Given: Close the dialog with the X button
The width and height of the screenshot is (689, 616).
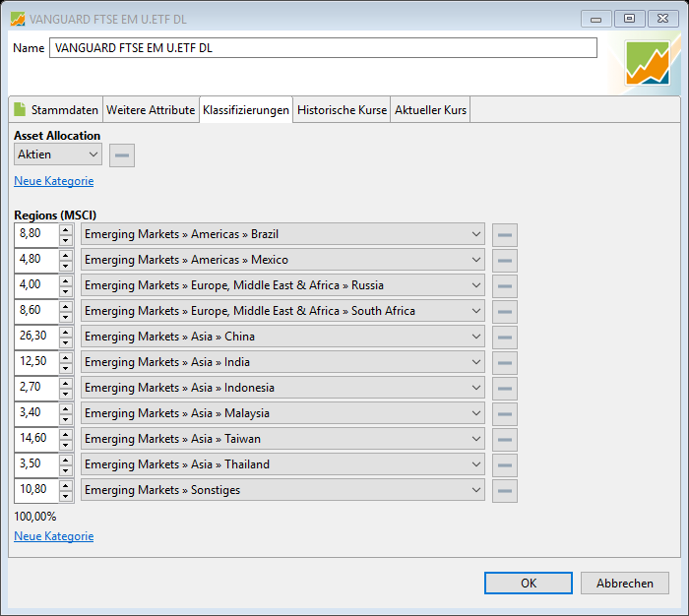Looking at the screenshot, I should point(662,19).
